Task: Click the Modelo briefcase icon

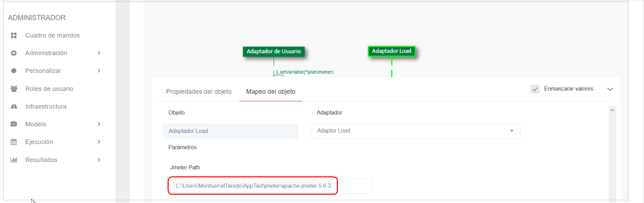Action: (x=14, y=124)
